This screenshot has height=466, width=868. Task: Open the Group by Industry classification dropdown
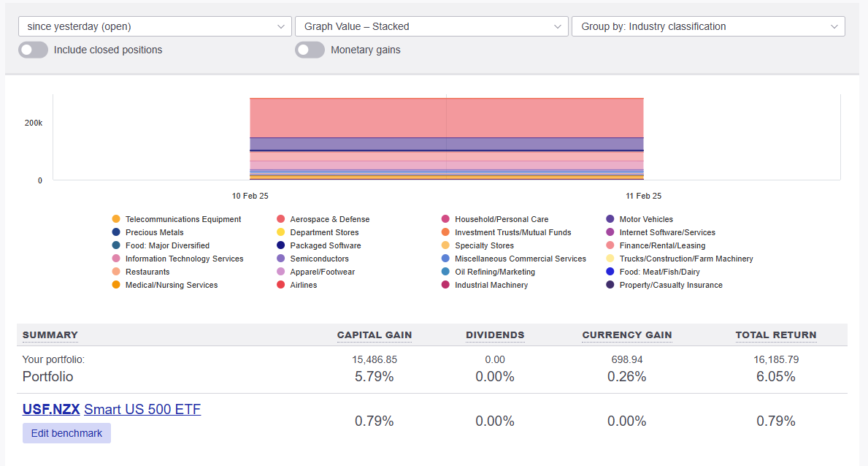point(708,26)
